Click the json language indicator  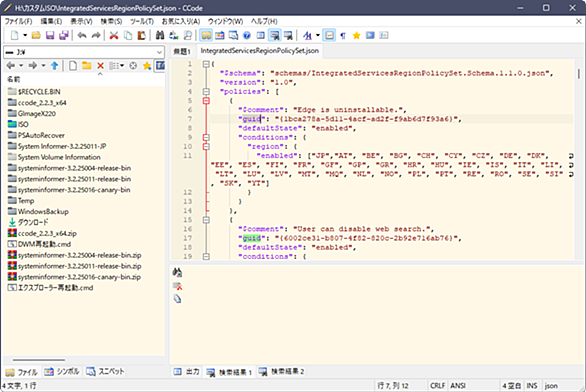(x=551, y=386)
